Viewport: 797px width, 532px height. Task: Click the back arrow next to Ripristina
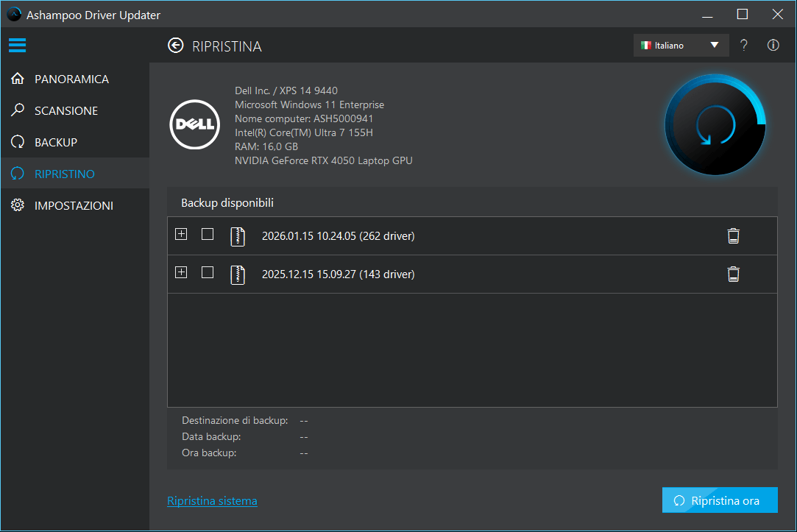pos(176,46)
